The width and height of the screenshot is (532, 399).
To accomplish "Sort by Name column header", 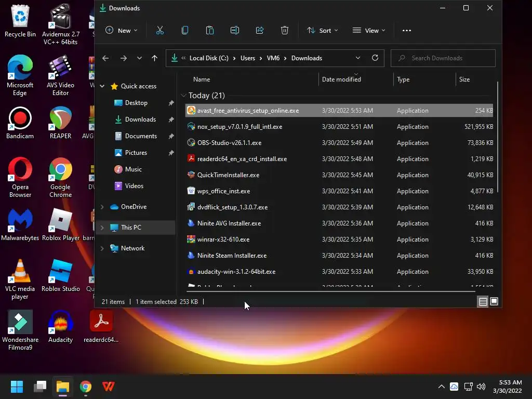I will point(202,79).
